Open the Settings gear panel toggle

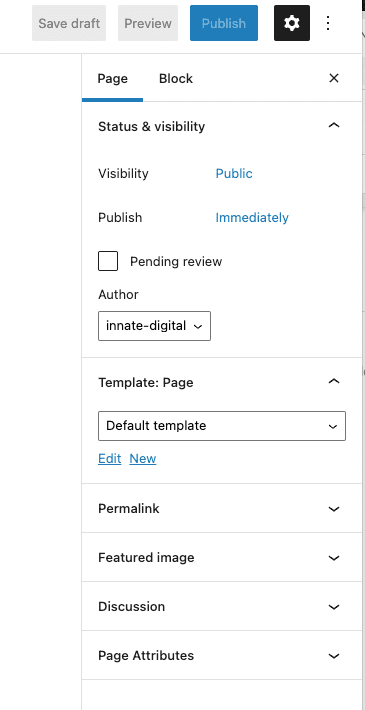[x=292, y=23]
